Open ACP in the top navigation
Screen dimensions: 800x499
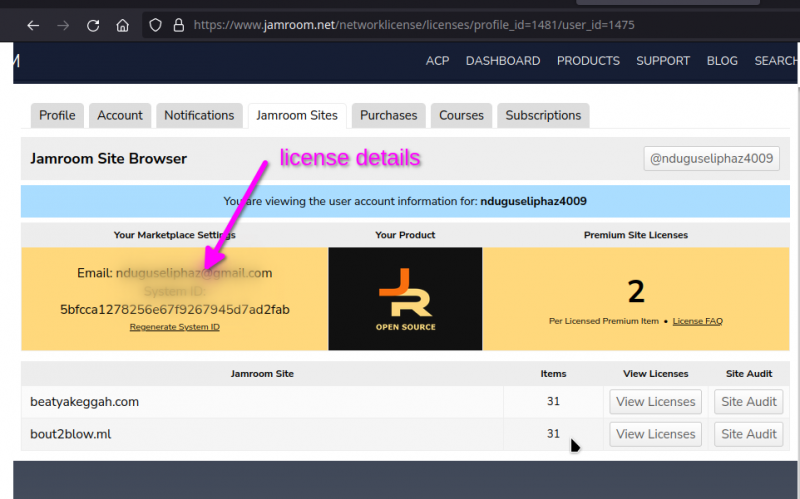point(437,61)
